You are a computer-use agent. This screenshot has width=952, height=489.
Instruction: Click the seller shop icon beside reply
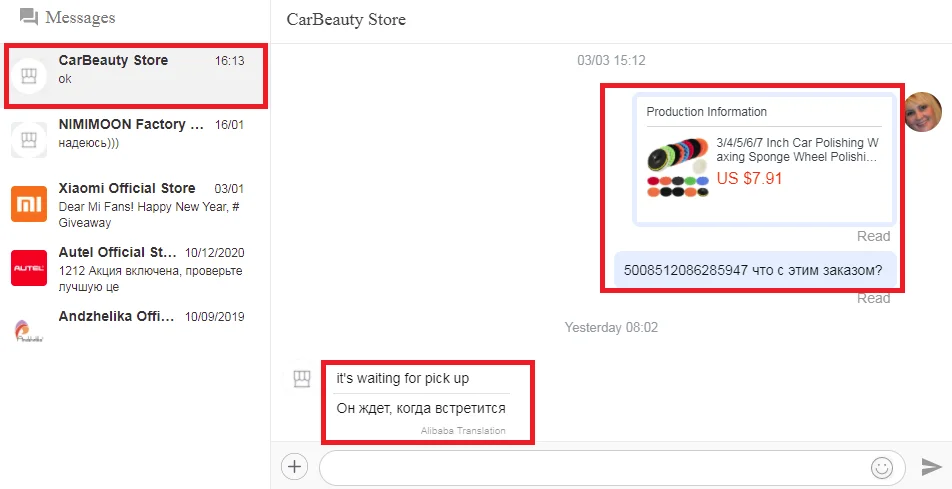[302, 379]
